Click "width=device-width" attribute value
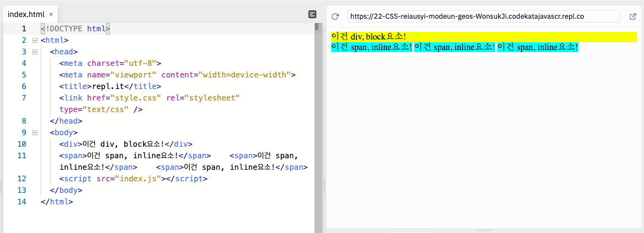644x233 pixels. pos(245,75)
